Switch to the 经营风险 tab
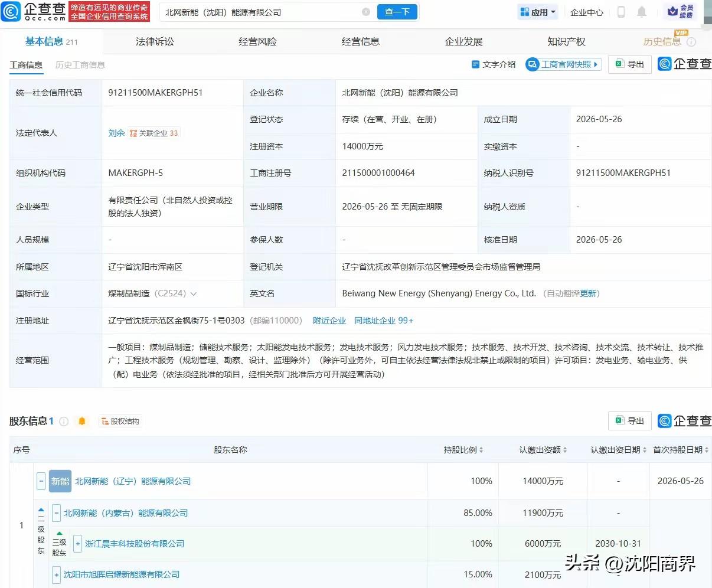The width and height of the screenshot is (712, 588). (x=257, y=41)
